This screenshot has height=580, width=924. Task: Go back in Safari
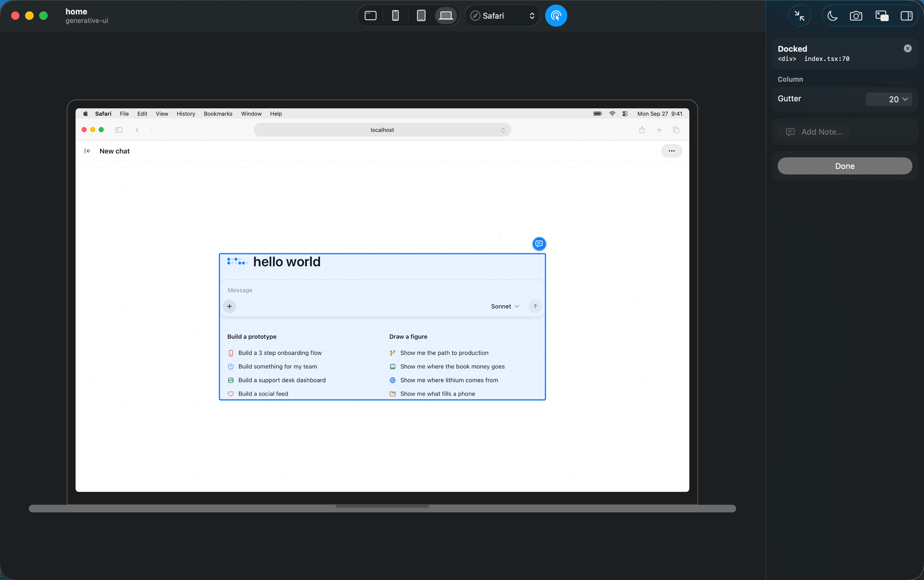coord(137,130)
